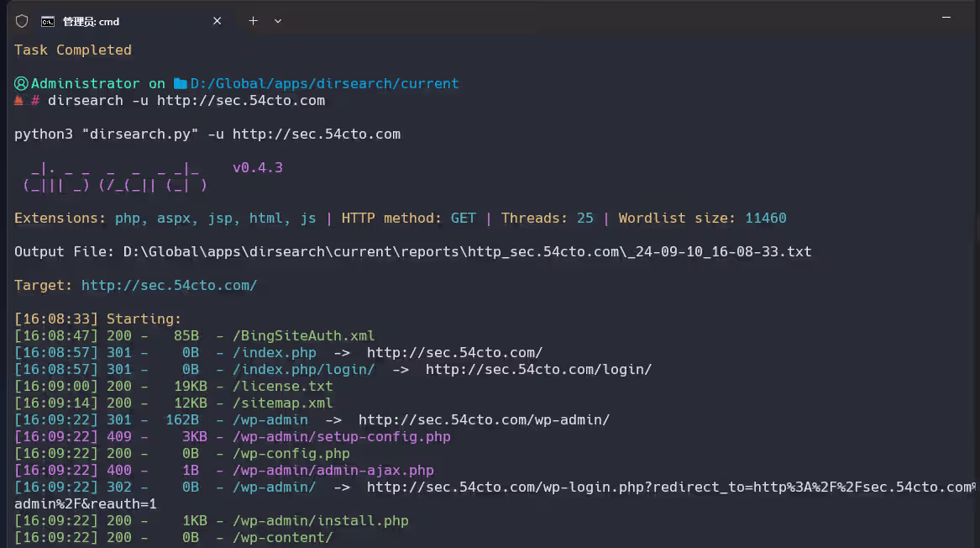Open the sec.54cto.com/login/ redirect link
Screen dimensions: 980x548
click(538, 370)
